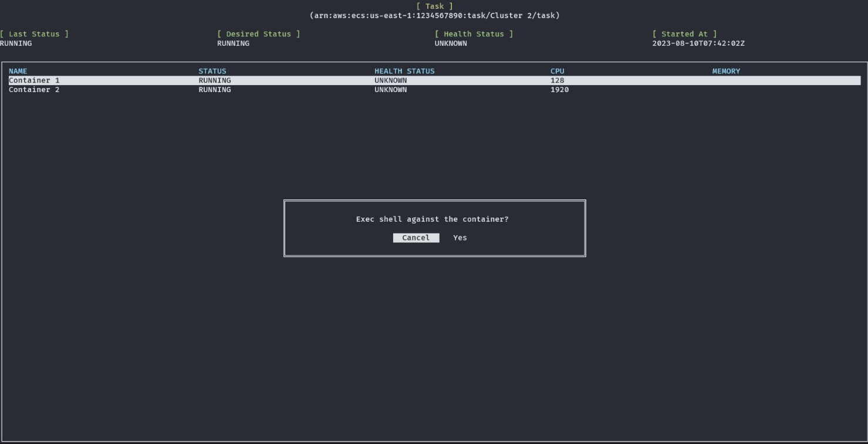Click the CPU column header
Screen dimensions: 868x444
click(x=558, y=71)
